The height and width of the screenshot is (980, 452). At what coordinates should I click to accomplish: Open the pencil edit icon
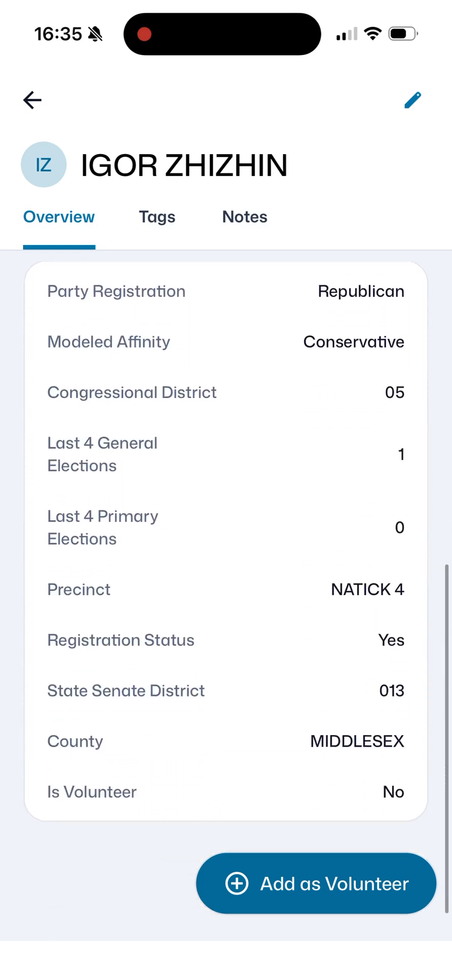(413, 100)
